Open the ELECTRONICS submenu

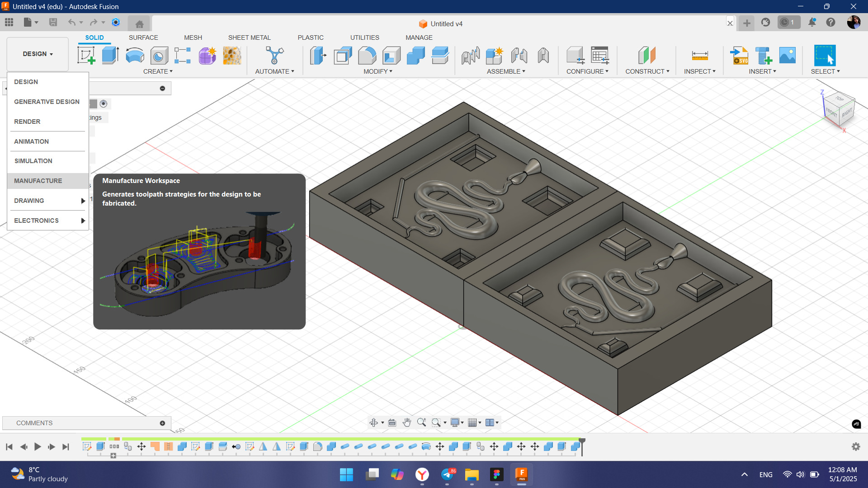tap(48, 221)
